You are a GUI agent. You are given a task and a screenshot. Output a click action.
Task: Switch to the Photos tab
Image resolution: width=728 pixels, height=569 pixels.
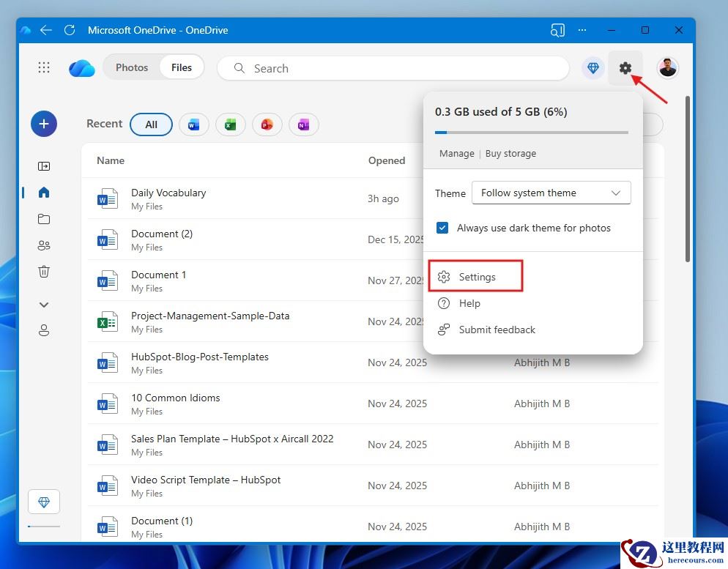(x=132, y=67)
